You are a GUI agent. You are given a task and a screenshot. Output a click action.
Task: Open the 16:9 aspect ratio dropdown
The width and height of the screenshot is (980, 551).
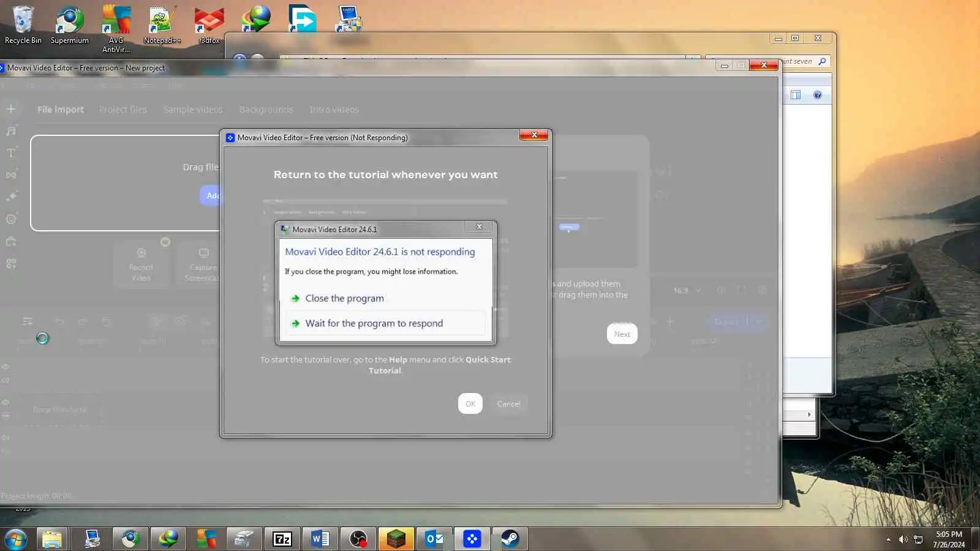click(687, 290)
